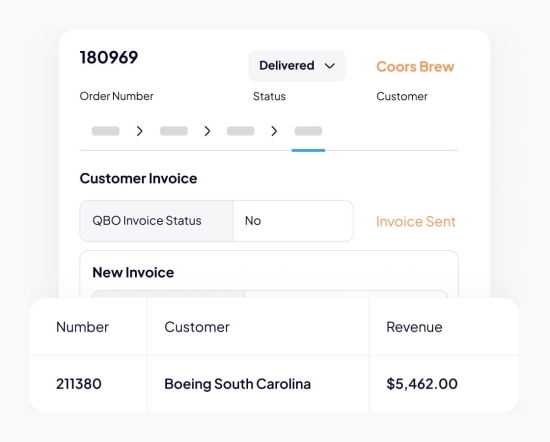Viewport: 550px width, 442px height.
Task: Click the chevron beside Delivered
Action: point(330,66)
